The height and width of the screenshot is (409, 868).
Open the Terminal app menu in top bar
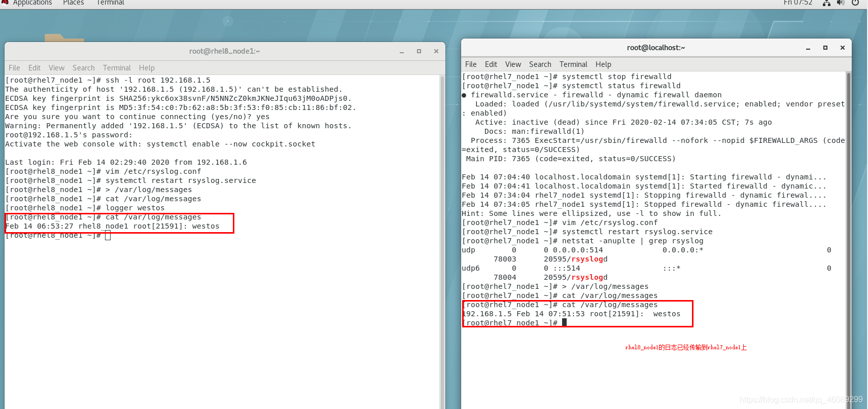click(x=110, y=3)
